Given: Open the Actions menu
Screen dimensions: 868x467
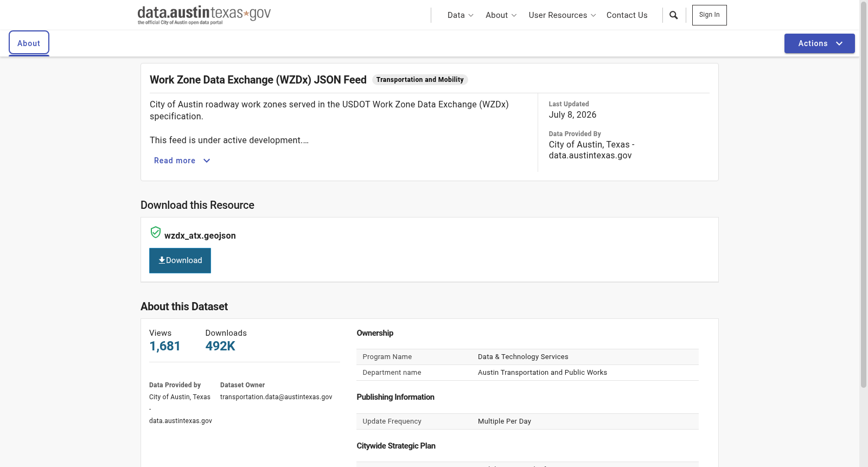Looking at the screenshot, I should click(x=820, y=43).
